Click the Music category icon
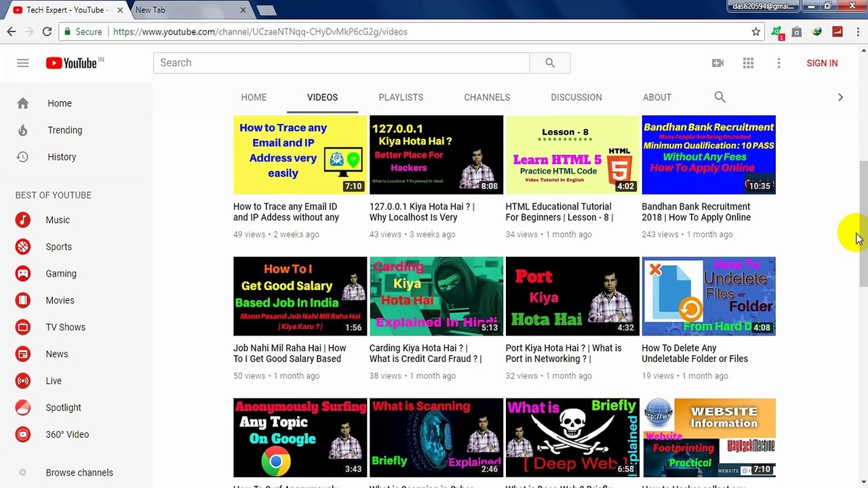 (x=23, y=220)
